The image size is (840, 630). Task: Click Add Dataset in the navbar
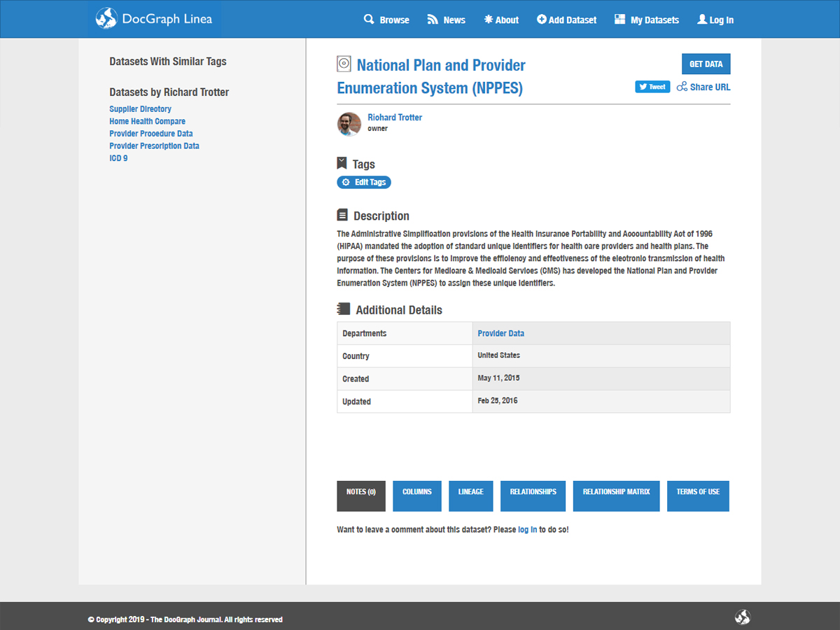566,20
